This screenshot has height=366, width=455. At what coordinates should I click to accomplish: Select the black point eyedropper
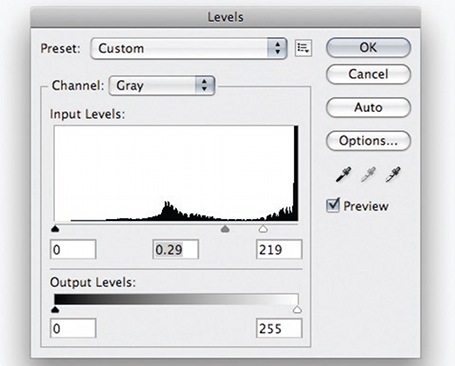343,174
